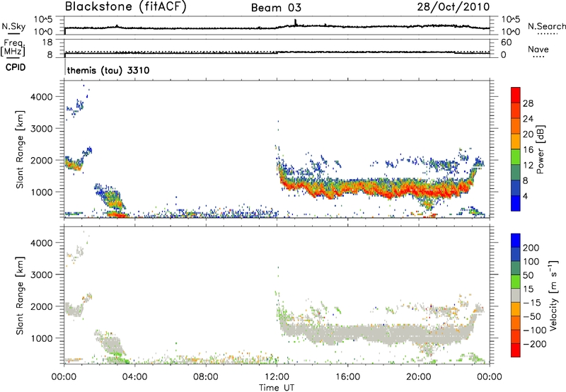Click the '1000' tick on velocity panel
Viewport: 566px width, 392px height.
(x=42, y=338)
